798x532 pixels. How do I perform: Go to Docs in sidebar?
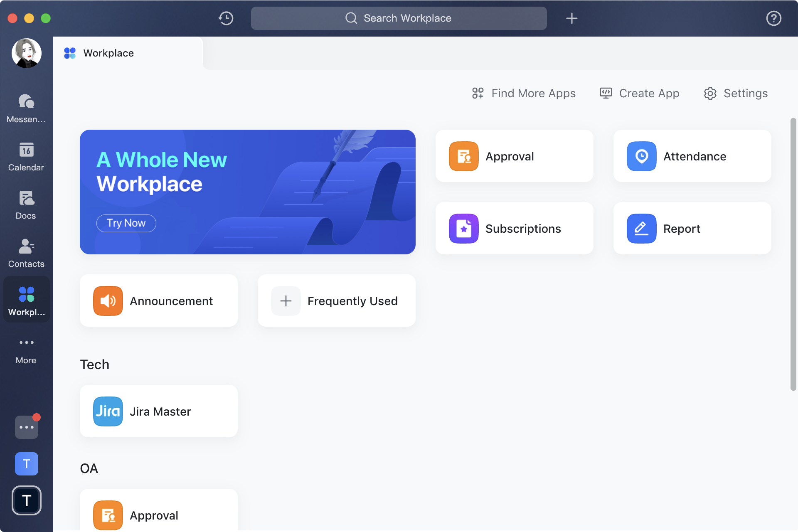pyautogui.click(x=26, y=204)
